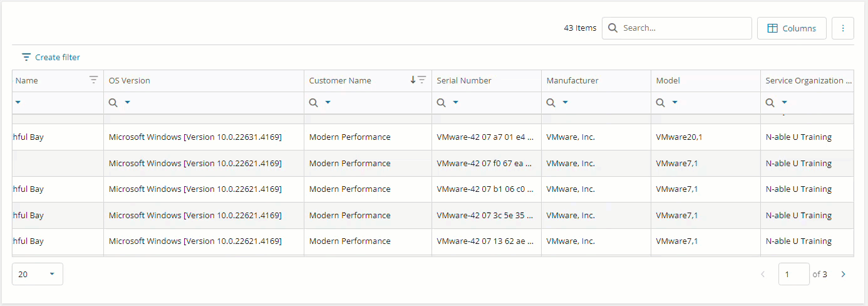The image size is (868, 306).
Task: Click the search icon in Serial Number filter
Action: [x=441, y=103]
